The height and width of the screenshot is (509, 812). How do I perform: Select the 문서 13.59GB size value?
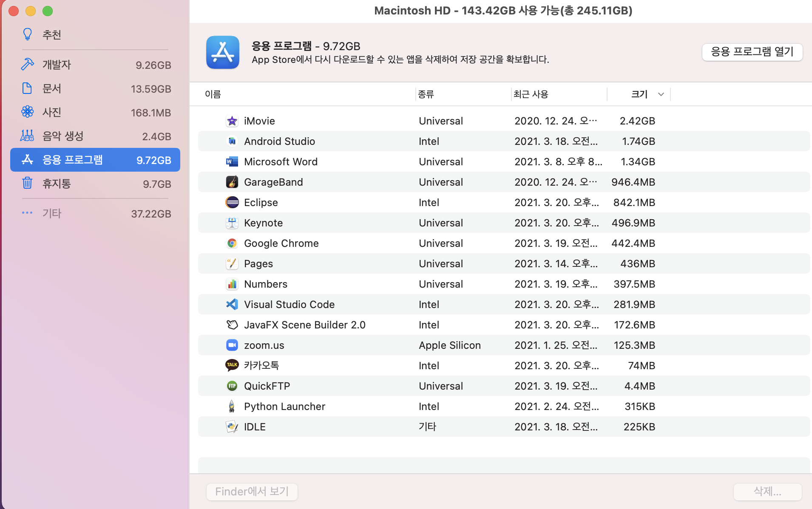click(151, 89)
